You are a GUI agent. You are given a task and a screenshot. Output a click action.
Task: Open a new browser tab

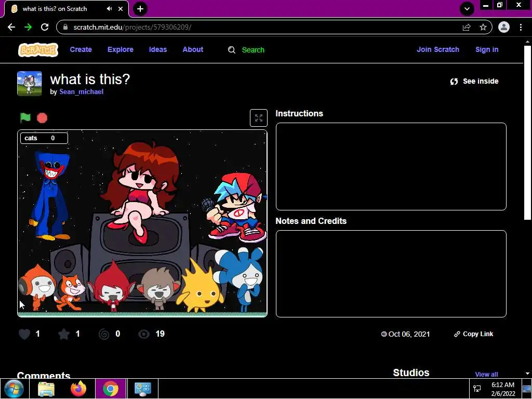tap(140, 9)
